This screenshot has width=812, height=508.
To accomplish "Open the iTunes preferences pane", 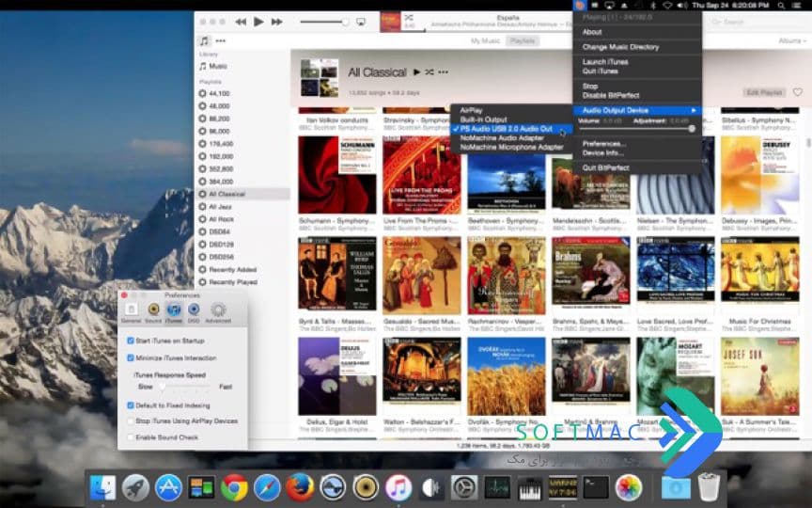I will click(x=174, y=312).
